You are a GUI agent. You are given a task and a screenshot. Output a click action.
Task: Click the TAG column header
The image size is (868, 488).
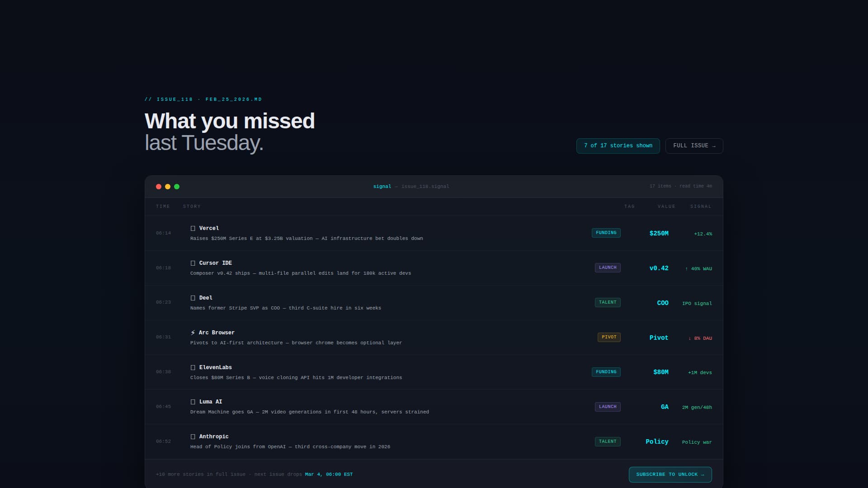click(629, 206)
